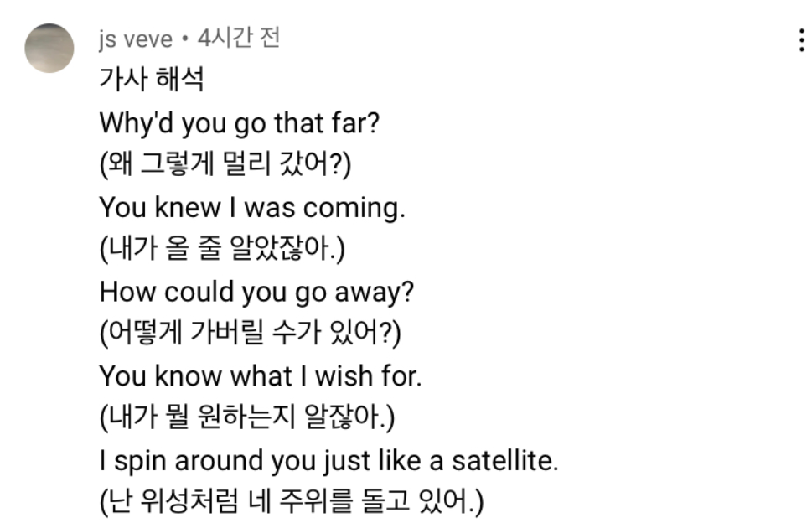Click the word wish in the comment
Image resolution: width=812 pixels, height=523 pixels.
tap(343, 376)
